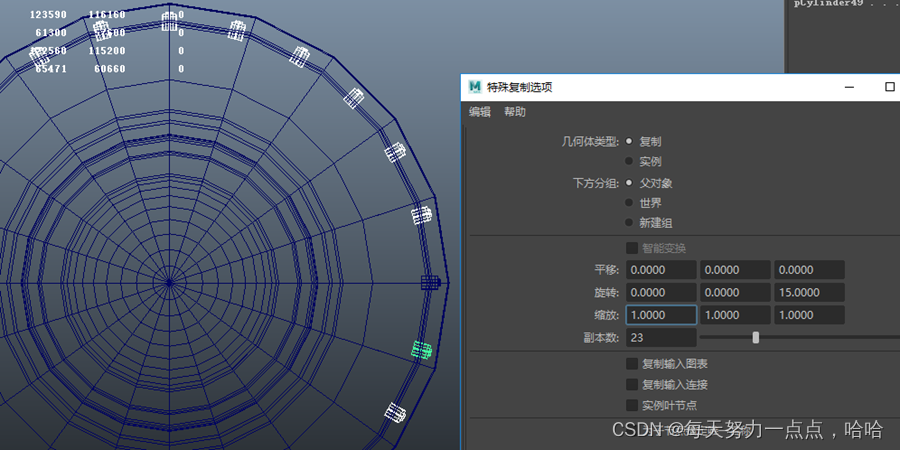Click the 旋转 X value field
900x450 pixels.
[661, 292]
